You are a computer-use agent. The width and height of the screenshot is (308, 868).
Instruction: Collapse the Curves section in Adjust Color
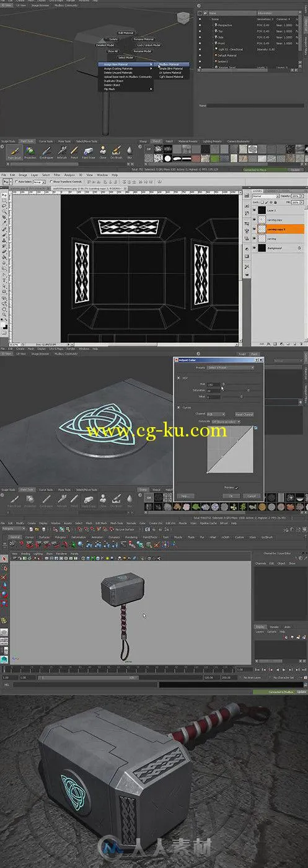pos(178,408)
